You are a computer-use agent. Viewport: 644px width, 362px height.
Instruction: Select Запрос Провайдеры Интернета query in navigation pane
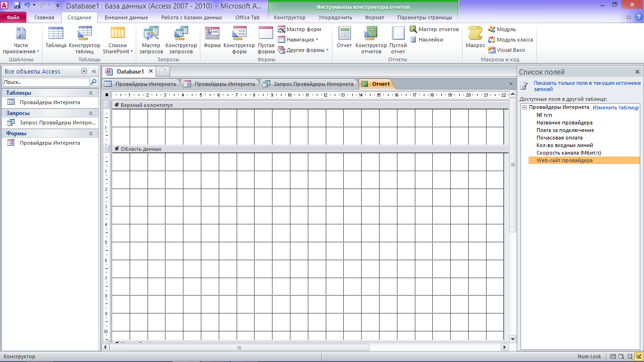(x=50, y=123)
